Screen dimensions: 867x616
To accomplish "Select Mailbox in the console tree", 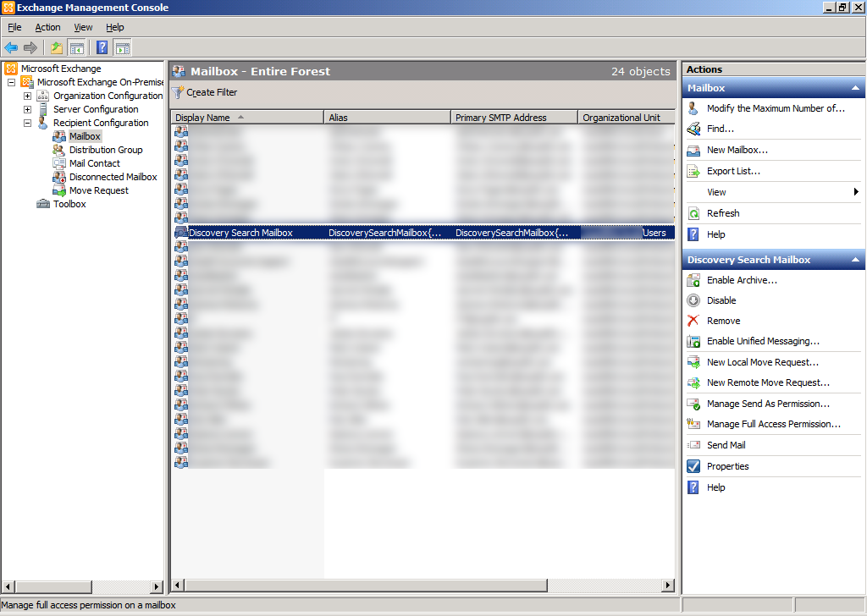I will (85, 136).
